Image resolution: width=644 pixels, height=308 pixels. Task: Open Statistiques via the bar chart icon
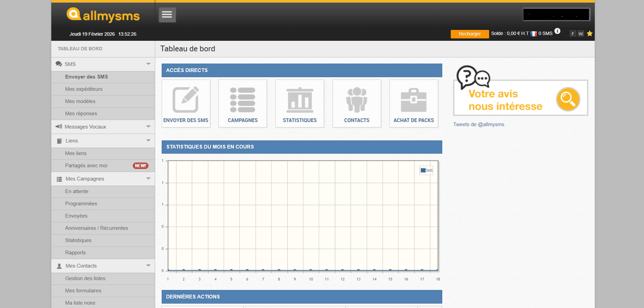coord(300,100)
